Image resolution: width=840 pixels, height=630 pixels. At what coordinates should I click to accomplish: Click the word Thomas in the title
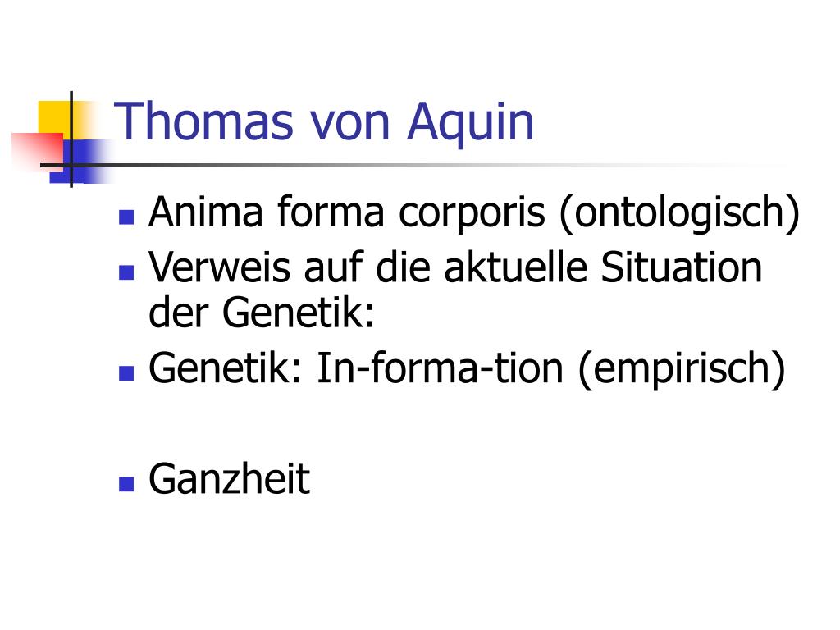coord(203,121)
